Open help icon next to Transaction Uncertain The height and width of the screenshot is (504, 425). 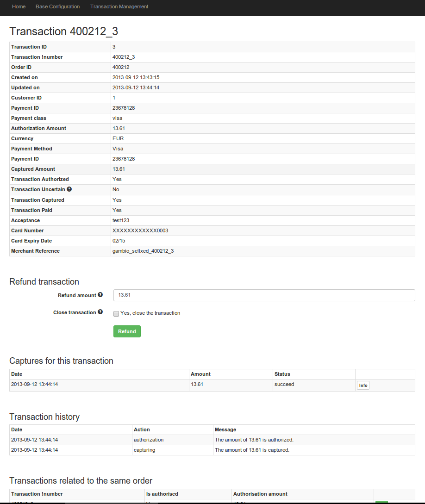69,189
